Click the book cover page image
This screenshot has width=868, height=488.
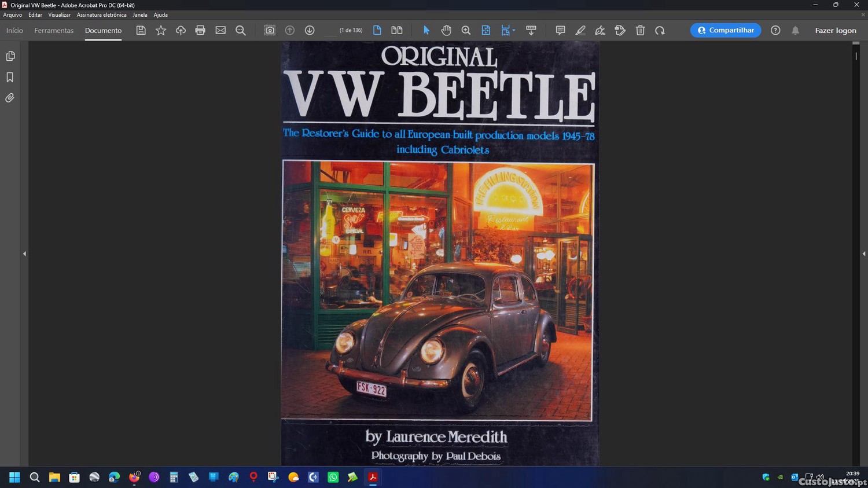click(440, 254)
